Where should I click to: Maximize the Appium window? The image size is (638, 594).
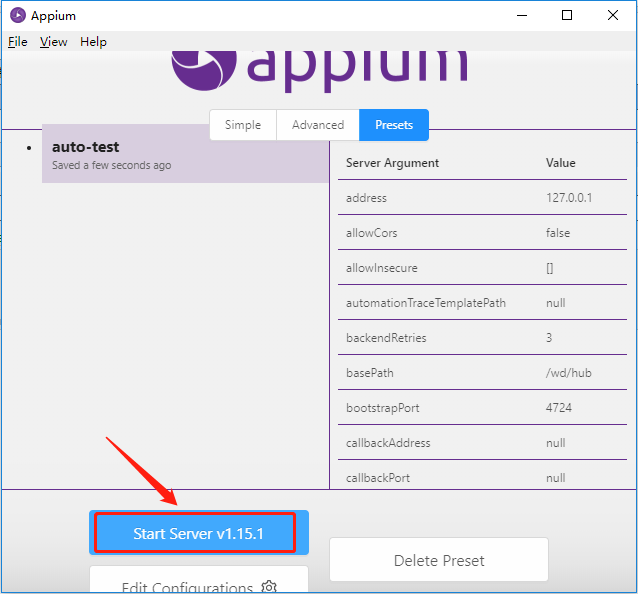click(567, 15)
